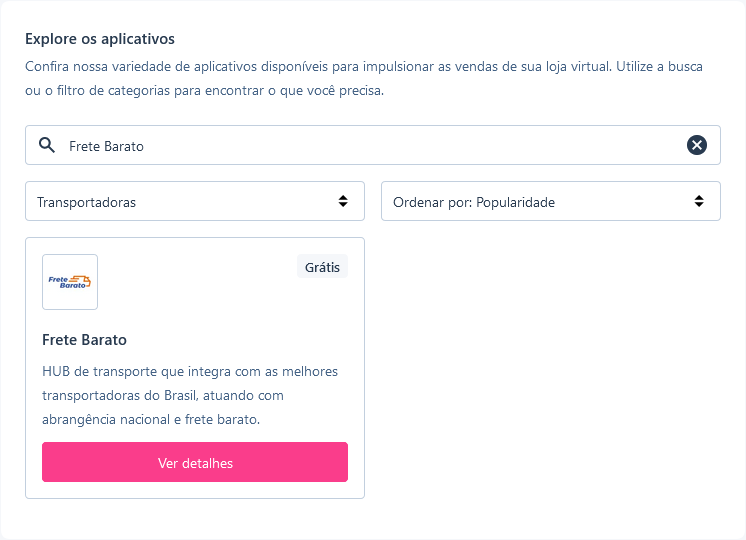The width and height of the screenshot is (746, 540).
Task: Click the Frete Barato app title
Action: click(x=84, y=339)
